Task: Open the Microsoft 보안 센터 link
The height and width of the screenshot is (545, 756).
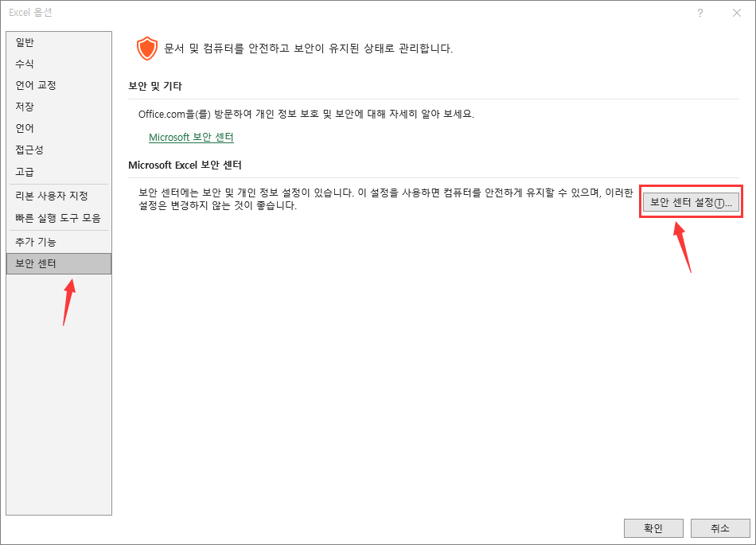Action: pyautogui.click(x=190, y=137)
